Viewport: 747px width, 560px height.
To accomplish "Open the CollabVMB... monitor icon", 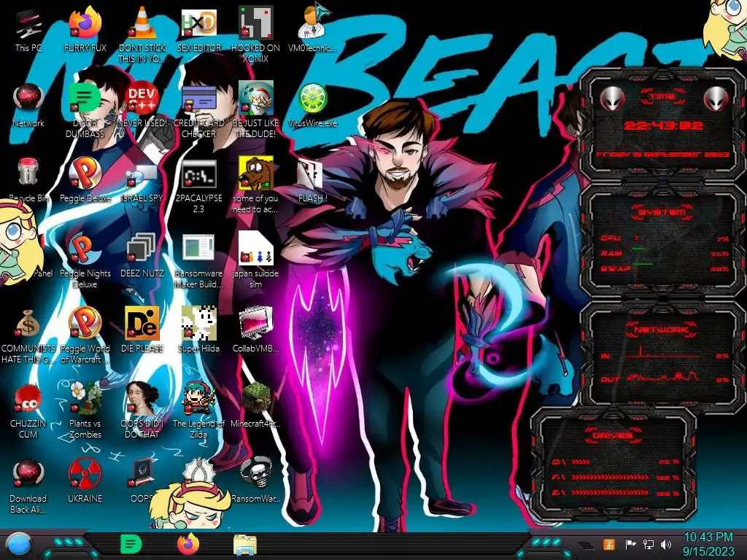I will (x=256, y=330).
